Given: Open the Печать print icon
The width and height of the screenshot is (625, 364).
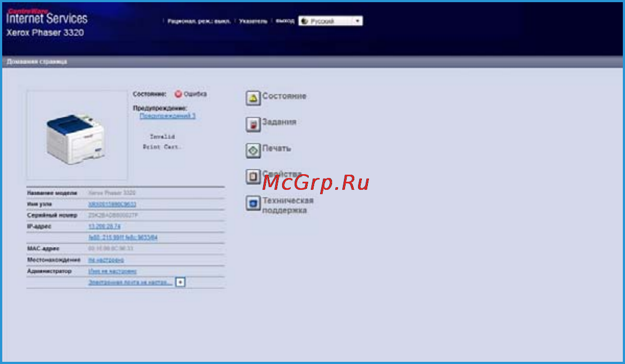Looking at the screenshot, I should (253, 151).
